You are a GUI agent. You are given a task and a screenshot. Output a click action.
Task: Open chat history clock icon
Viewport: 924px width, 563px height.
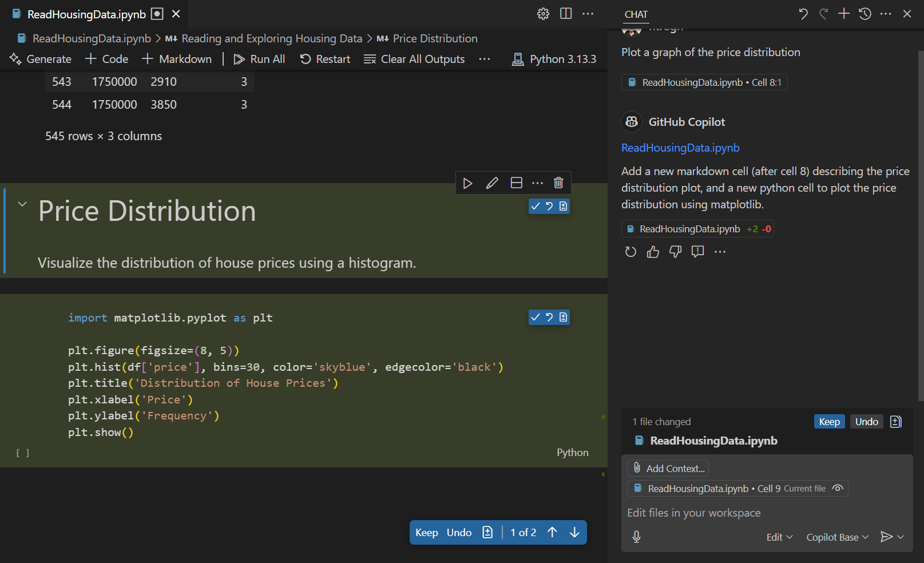pyautogui.click(x=864, y=14)
